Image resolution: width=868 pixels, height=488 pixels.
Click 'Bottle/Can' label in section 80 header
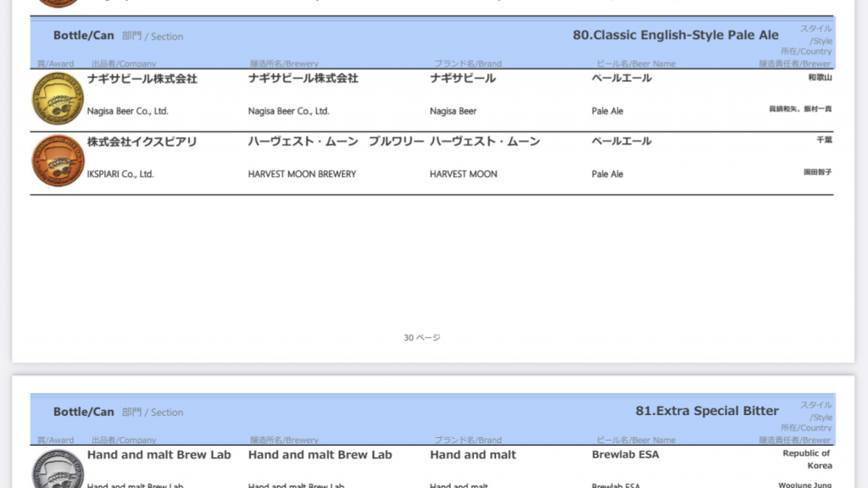click(84, 36)
